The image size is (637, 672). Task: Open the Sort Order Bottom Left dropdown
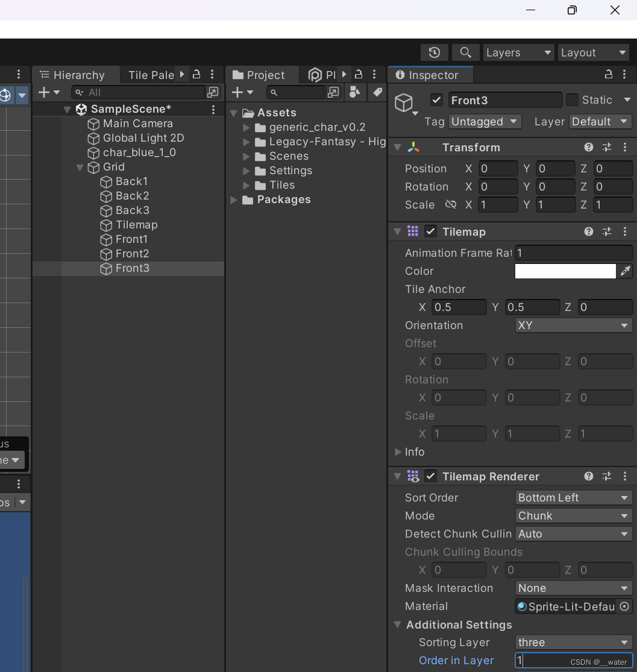click(574, 498)
